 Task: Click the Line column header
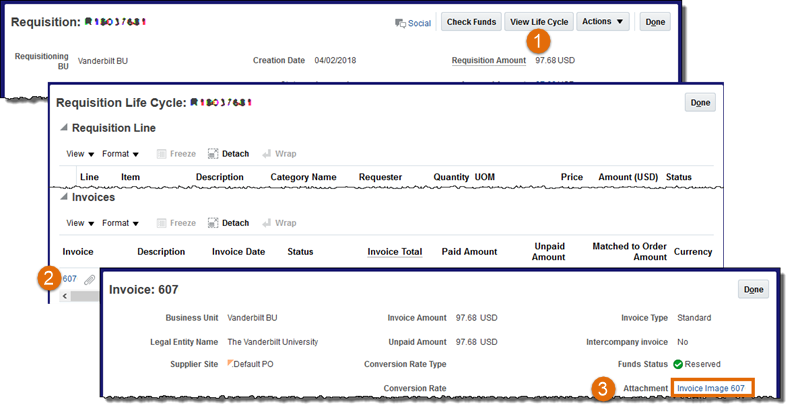[89, 177]
